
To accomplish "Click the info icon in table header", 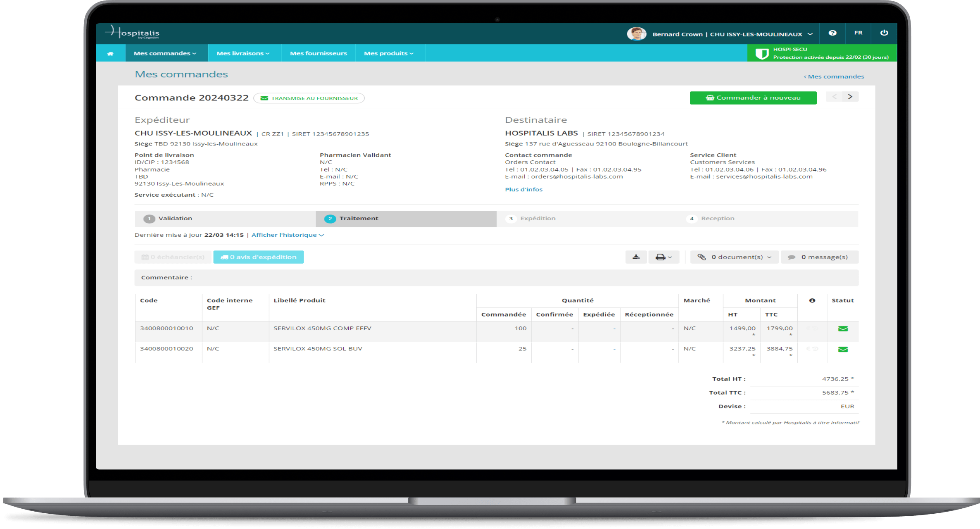I will 812,300.
